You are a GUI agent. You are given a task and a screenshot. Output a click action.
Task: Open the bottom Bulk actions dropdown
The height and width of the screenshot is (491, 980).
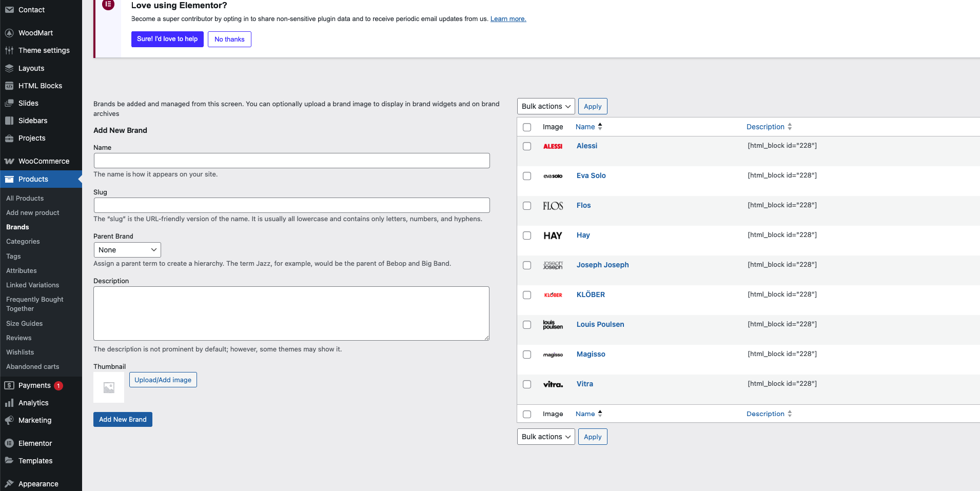[x=546, y=437]
